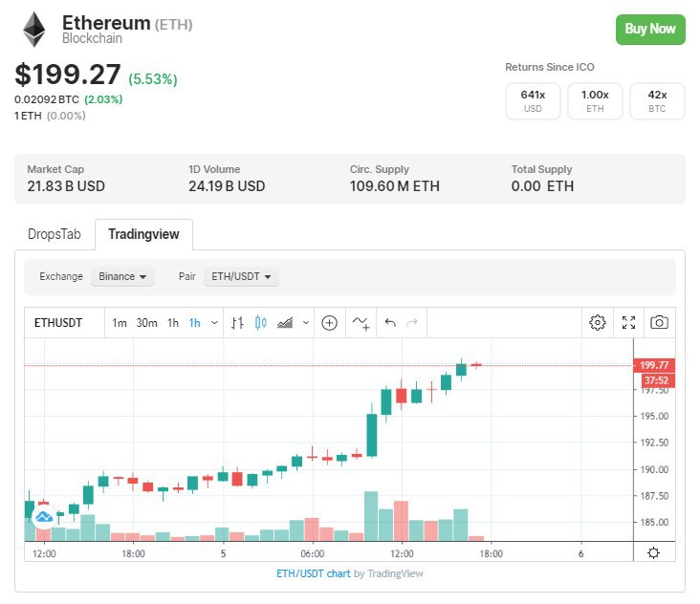Click the ETHUSDT symbol field
Screen dimensions: 700x604
58,322
